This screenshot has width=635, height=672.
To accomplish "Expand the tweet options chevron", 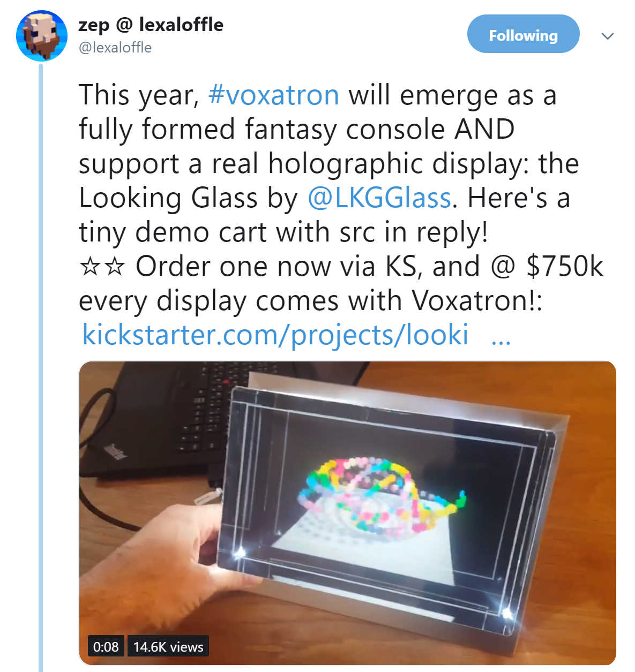I will click(607, 36).
